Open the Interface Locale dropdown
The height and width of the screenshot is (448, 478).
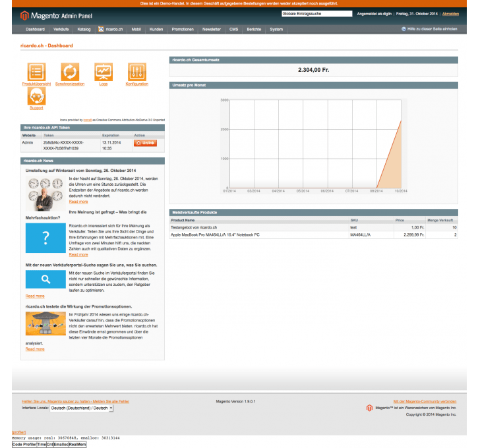click(x=81, y=408)
